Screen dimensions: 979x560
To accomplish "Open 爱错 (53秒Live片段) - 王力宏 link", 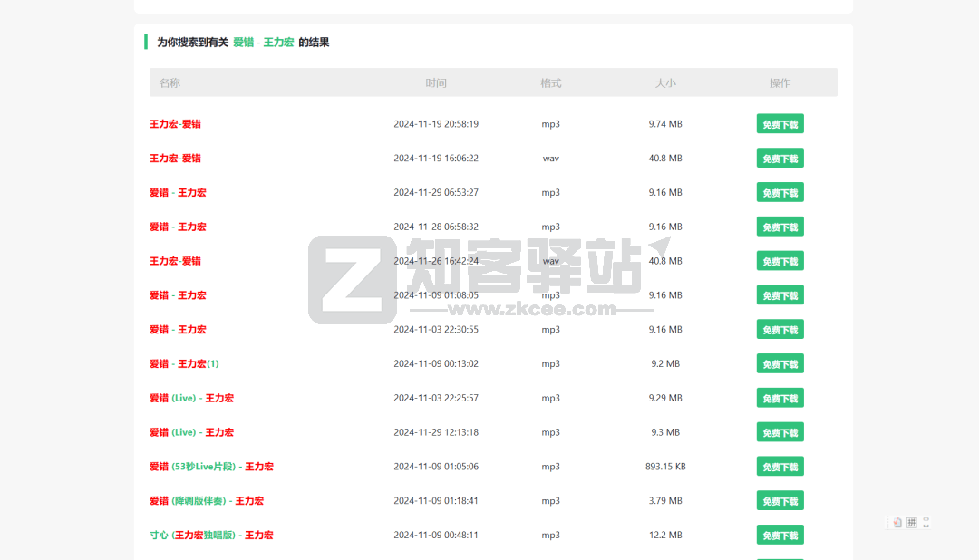I will [x=211, y=467].
